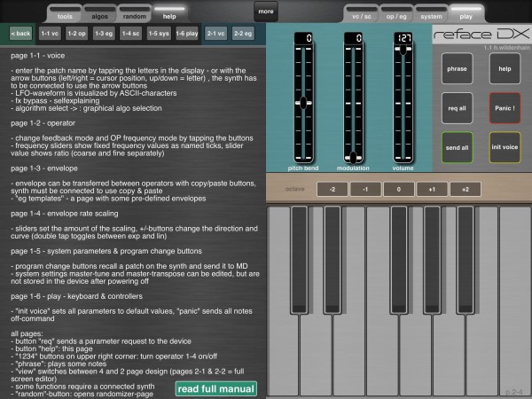Jump to help page 1-2 op
532x399 pixels.
pyautogui.click(x=76, y=34)
